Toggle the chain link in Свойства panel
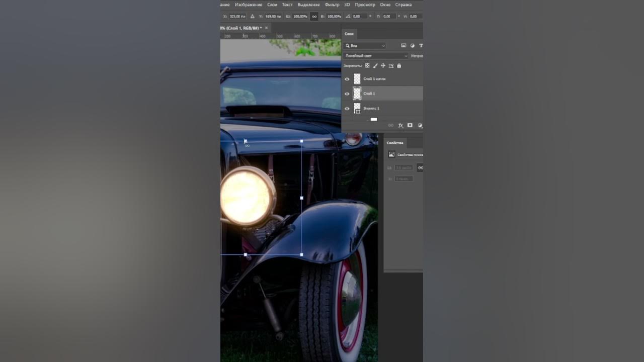644x362 pixels. [x=421, y=167]
